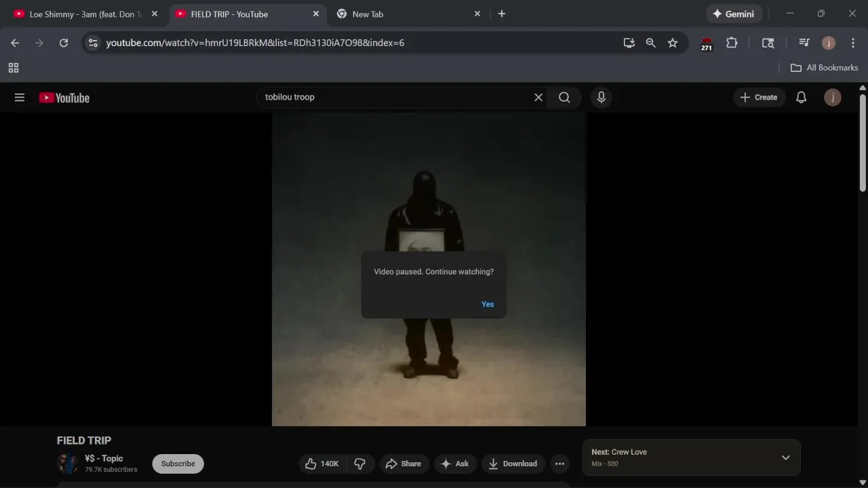The height and width of the screenshot is (488, 868).
Task: Open media controls icon in toolbar
Action: [x=804, y=43]
